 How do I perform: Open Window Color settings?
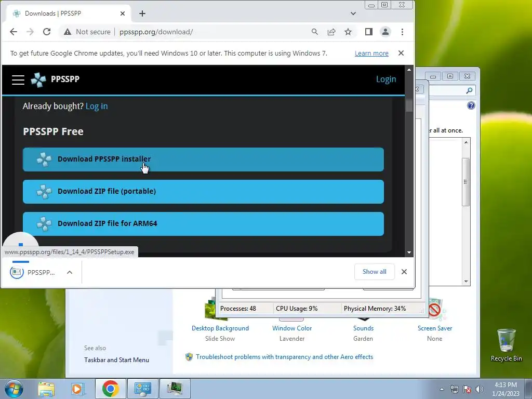292,328
